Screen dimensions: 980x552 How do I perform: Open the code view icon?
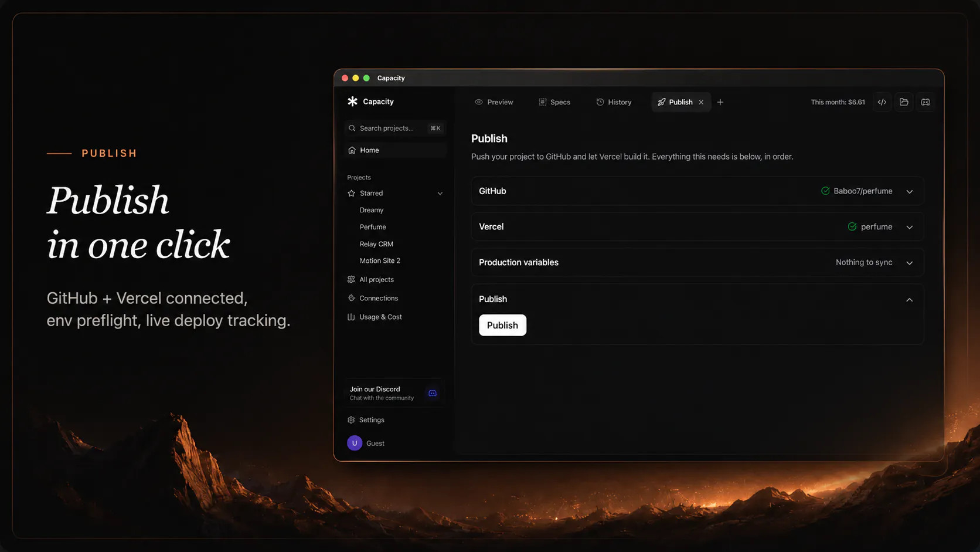pyautogui.click(x=882, y=102)
